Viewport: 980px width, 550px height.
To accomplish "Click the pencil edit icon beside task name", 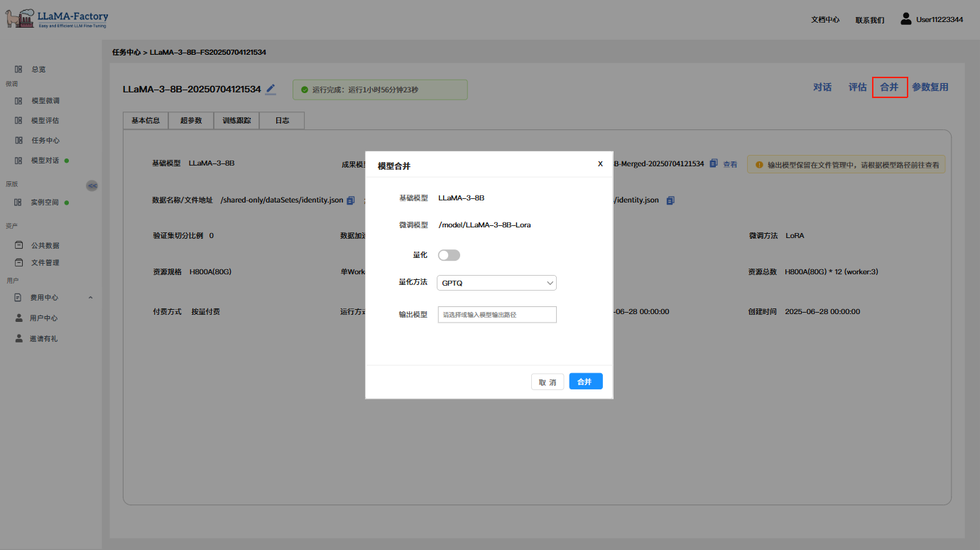I will (271, 90).
